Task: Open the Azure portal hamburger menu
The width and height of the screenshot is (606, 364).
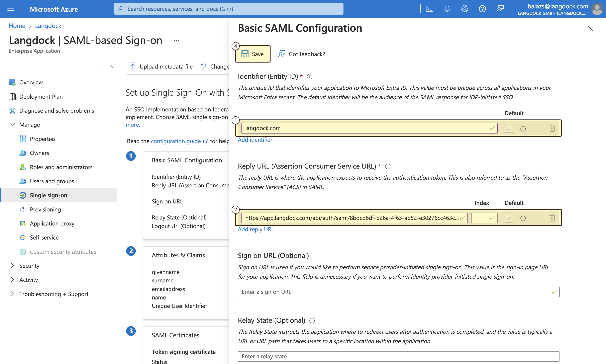Action: [x=11, y=9]
